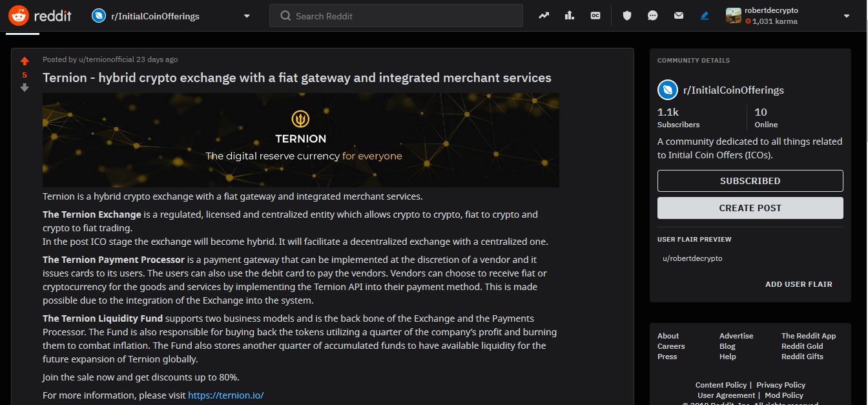Screen dimensions: 868x405
Task: Click the robertdecrypto profile avatar
Action: pyautogui.click(x=734, y=16)
